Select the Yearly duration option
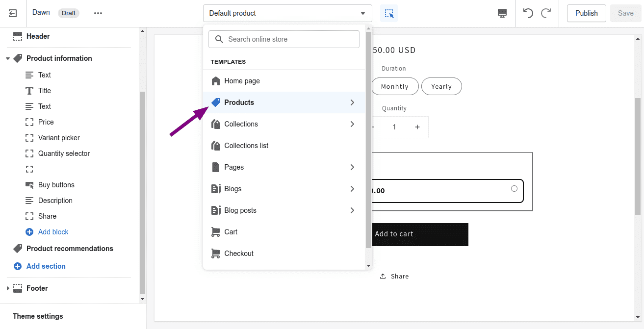Image resolution: width=644 pixels, height=329 pixels. (441, 86)
